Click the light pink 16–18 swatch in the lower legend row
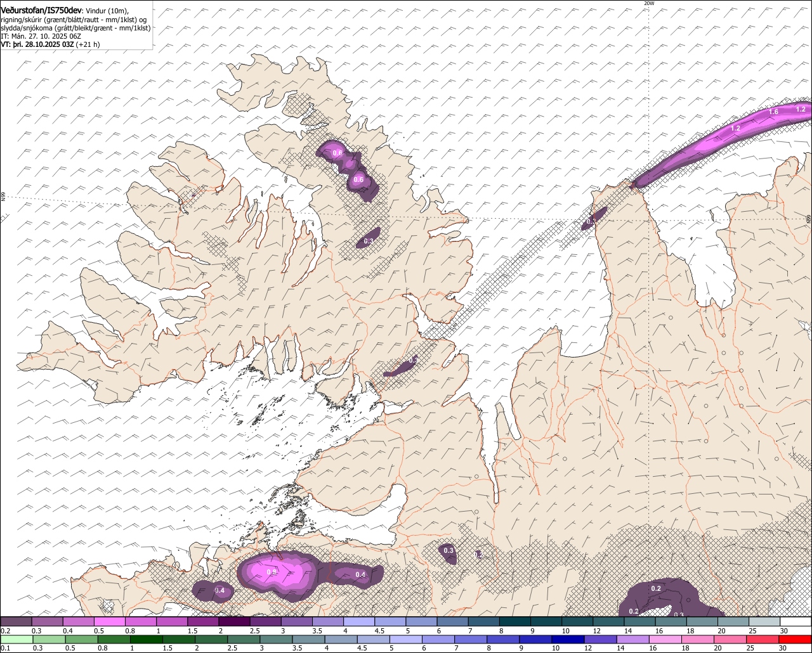 [666, 639]
